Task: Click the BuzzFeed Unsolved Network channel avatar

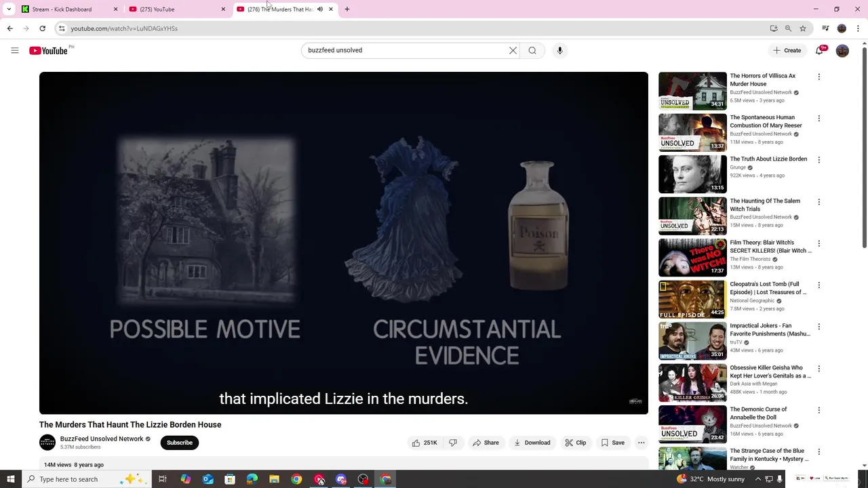Action: pos(47,443)
